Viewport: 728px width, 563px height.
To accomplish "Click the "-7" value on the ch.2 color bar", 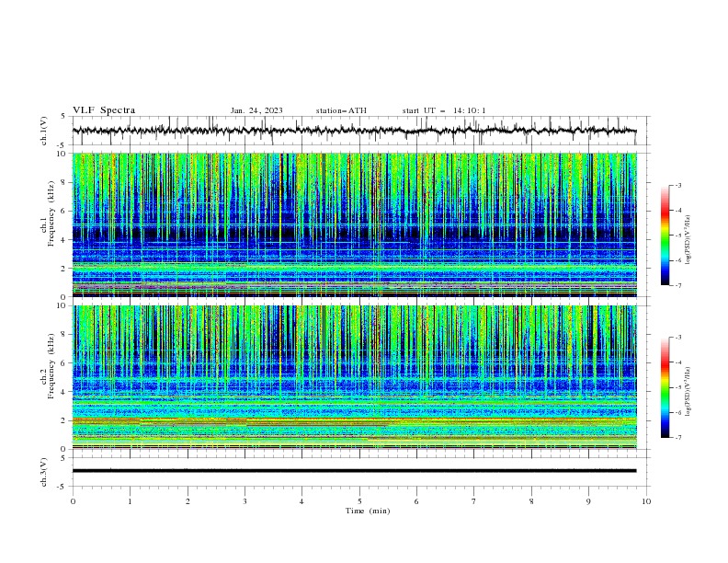I will [x=677, y=438].
